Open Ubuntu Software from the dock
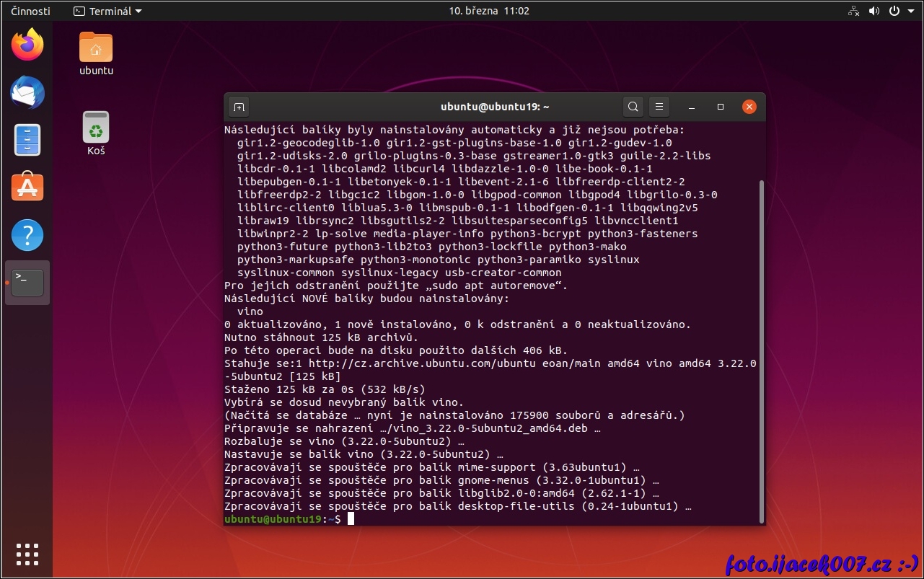 tap(27, 187)
